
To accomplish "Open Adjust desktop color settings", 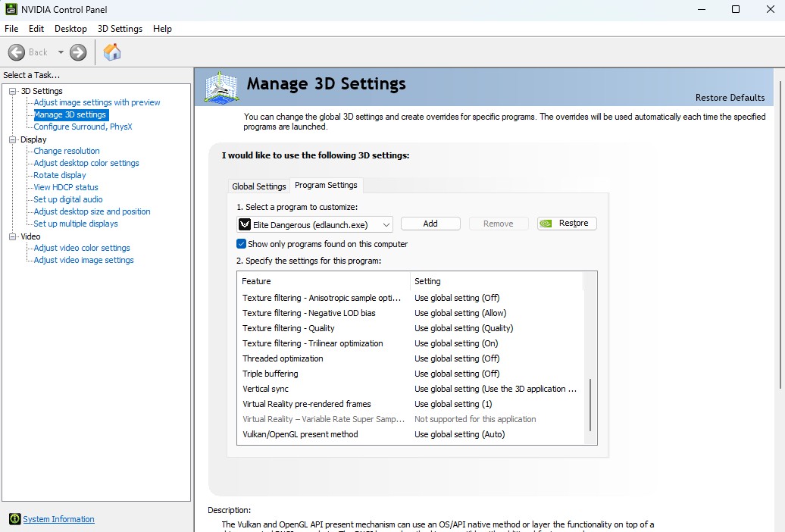I will (x=86, y=163).
